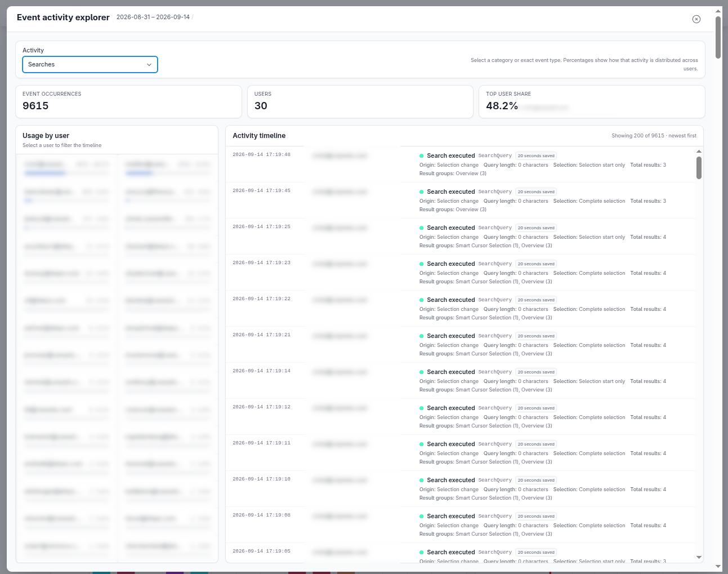Click the date range 2026-08-31 – 2026-09-14
The width and height of the screenshot is (728, 574).
[153, 17]
